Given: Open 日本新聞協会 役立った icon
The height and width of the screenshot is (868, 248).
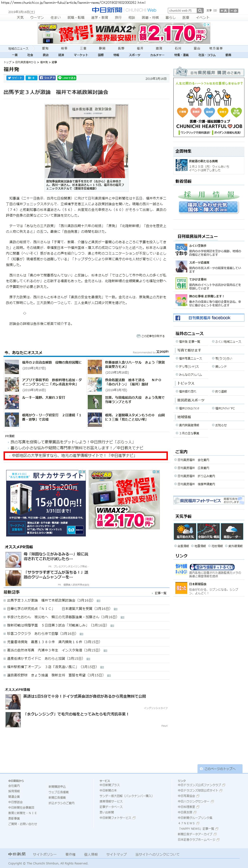Looking at the screenshot, I should pos(181,588).
